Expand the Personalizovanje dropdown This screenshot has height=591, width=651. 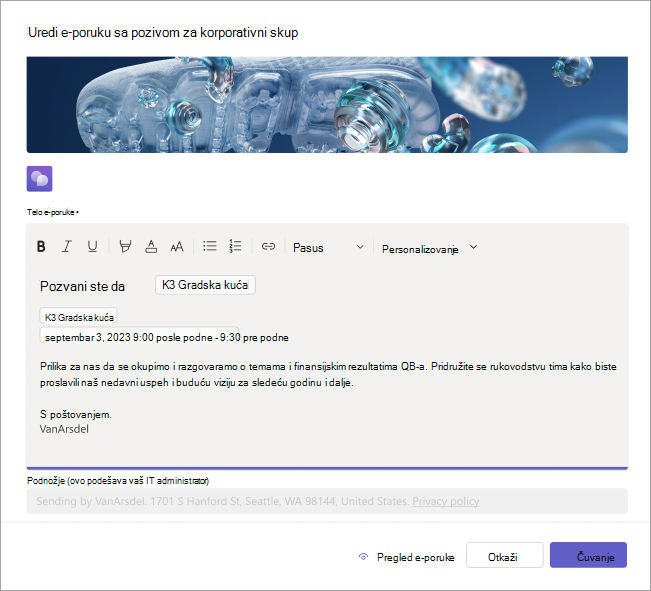point(429,248)
